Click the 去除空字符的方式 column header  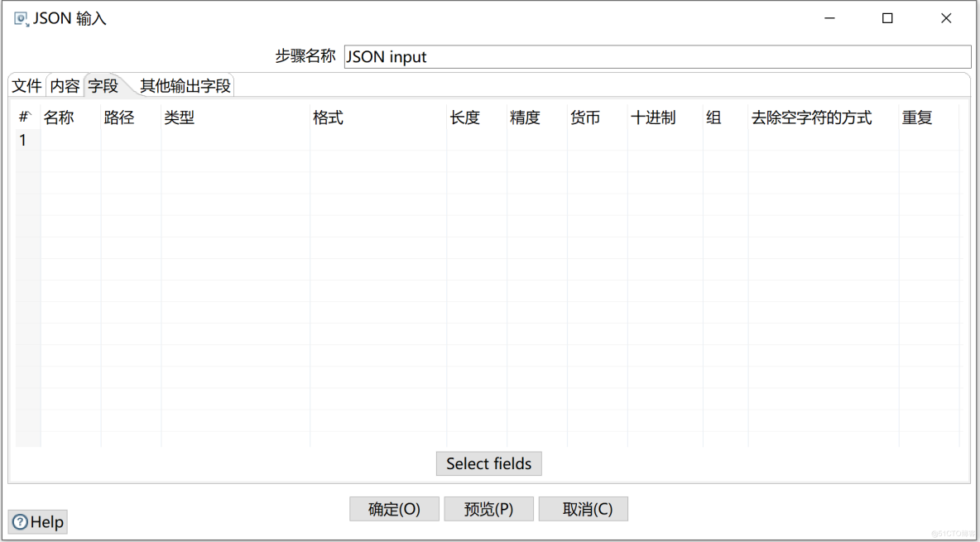point(812,118)
